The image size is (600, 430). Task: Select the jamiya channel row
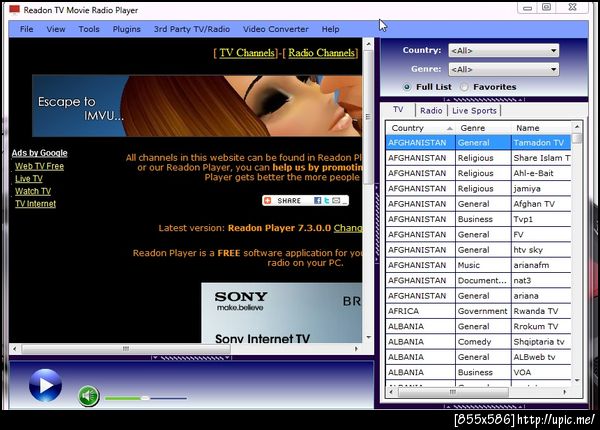478,189
